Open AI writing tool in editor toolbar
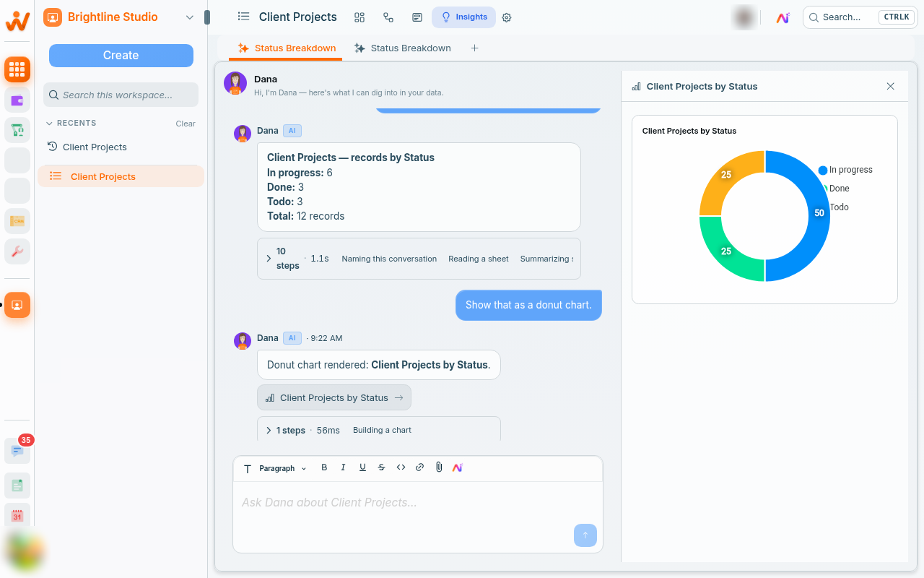This screenshot has height=578, width=924. click(x=458, y=467)
